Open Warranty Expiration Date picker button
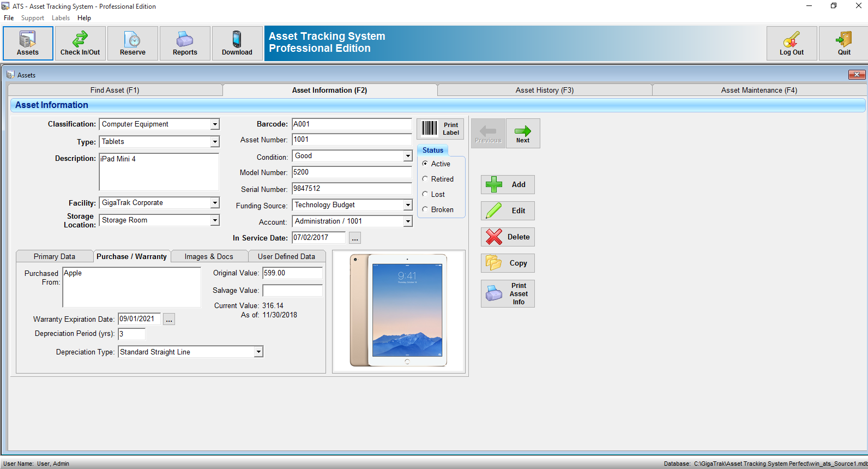868x469 pixels. coord(169,320)
